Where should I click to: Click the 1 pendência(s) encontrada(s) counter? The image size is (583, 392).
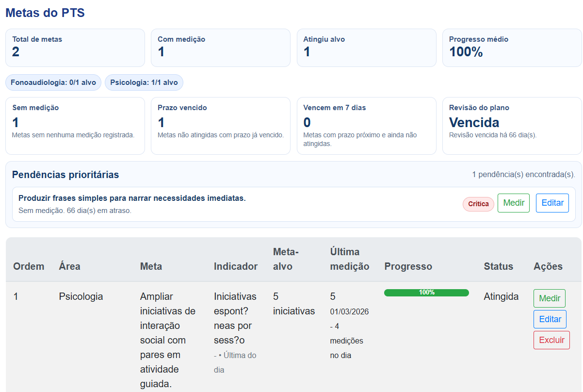click(524, 174)
